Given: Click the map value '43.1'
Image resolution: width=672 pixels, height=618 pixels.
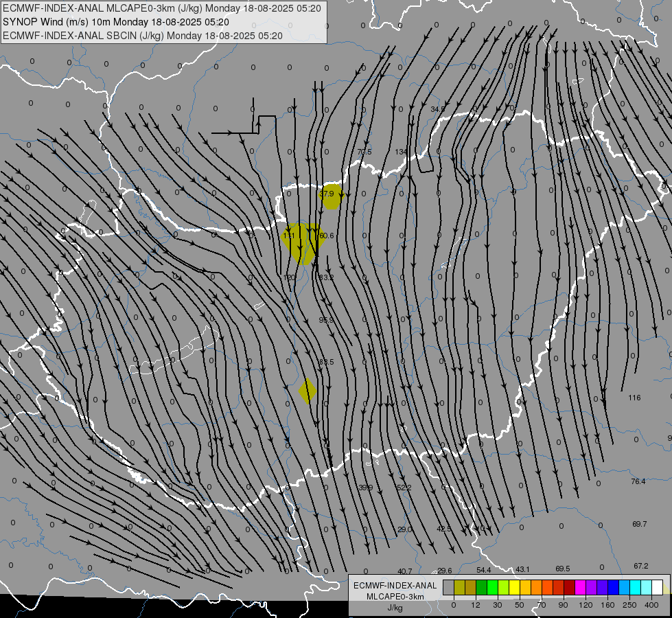Looking at the screenshot, I should [x=522, y=569].
